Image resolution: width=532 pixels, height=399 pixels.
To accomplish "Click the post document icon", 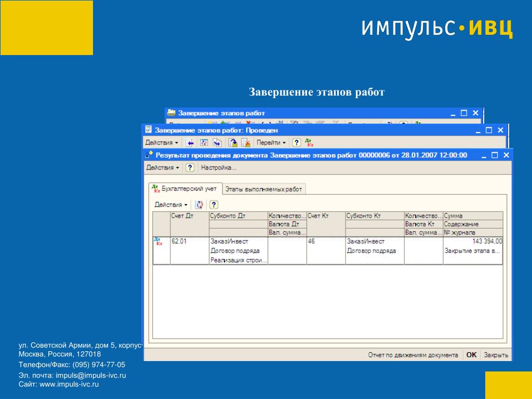I will [x=232, y=143].
